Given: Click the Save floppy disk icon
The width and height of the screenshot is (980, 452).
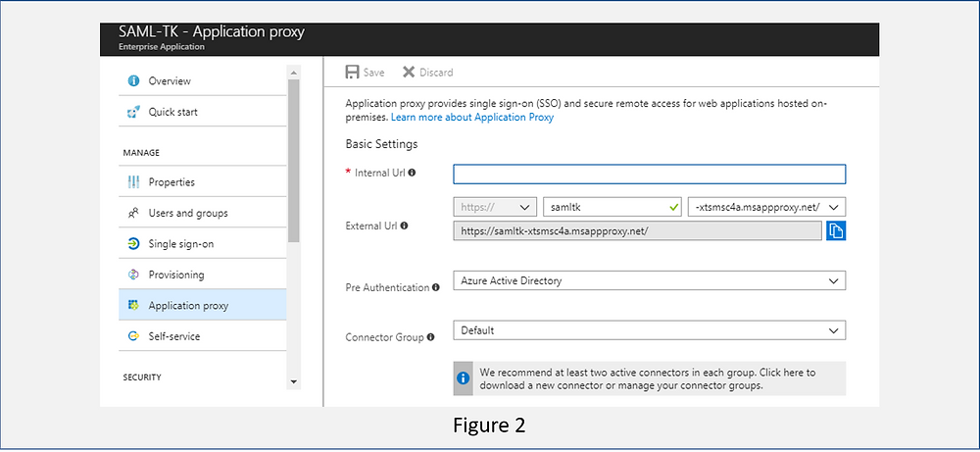Looking at the screenshot, I should pos(353,72).
